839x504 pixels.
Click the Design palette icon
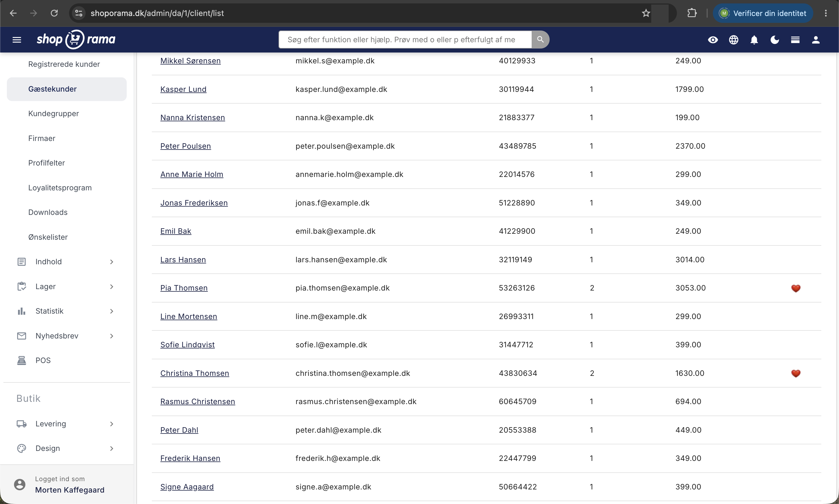(x=21, y=448)
